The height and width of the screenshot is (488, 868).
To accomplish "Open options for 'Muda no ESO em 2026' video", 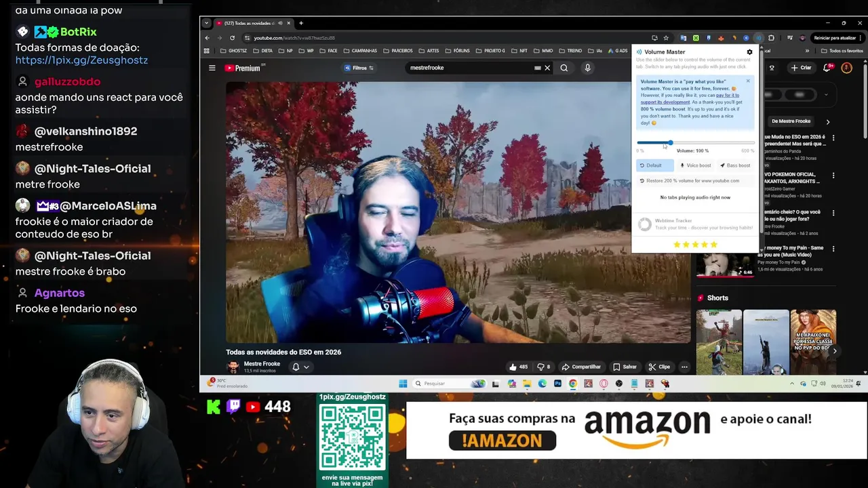I will click(x=833, y=138).
